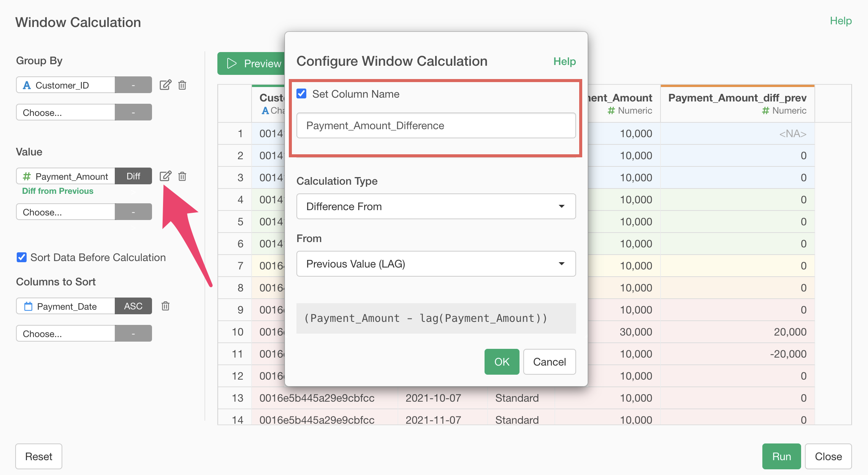Remove Payment_Date sort column with trash icon
Viewport: 868px width, 475px height.
pyautogui.click(x=165, y=306)
